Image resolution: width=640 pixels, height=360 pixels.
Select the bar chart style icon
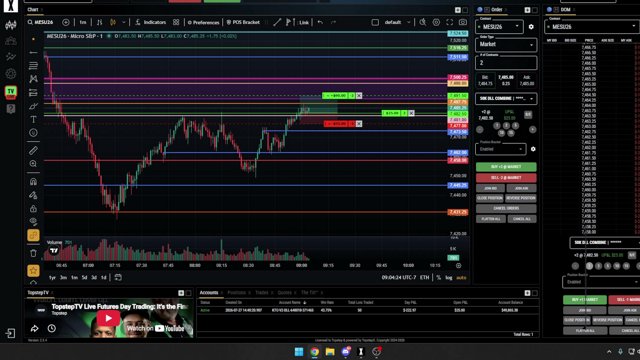(x=100, y=22)
